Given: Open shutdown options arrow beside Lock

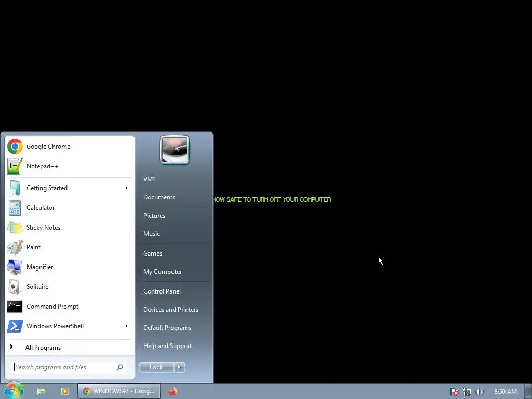Looking at the screenshot, I should coord(179,367).
